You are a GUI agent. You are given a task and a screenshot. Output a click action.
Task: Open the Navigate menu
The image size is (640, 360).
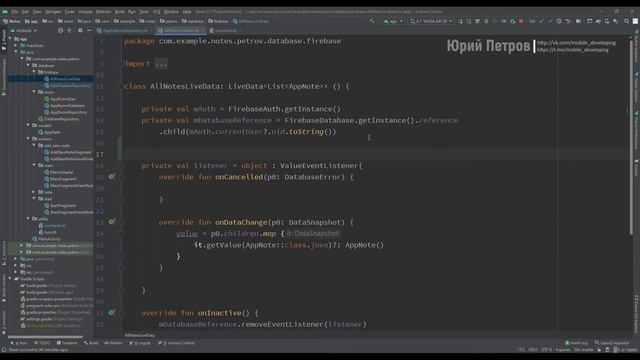[x=53, y=12]
